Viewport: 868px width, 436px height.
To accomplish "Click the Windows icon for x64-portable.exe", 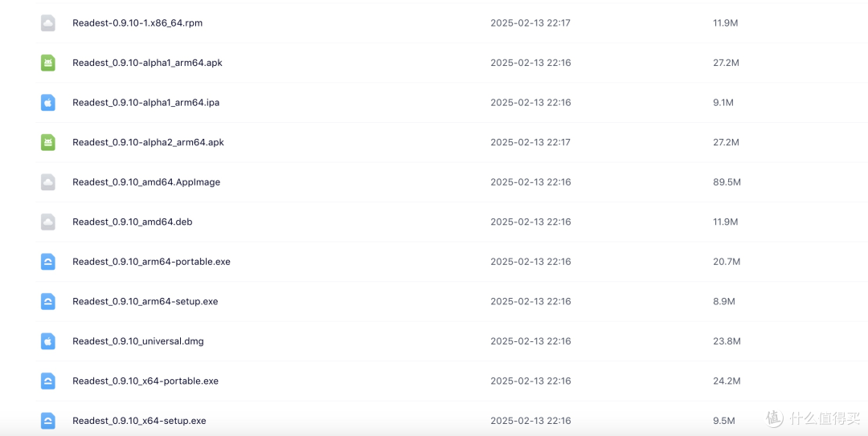I will [x=48, y=381].
